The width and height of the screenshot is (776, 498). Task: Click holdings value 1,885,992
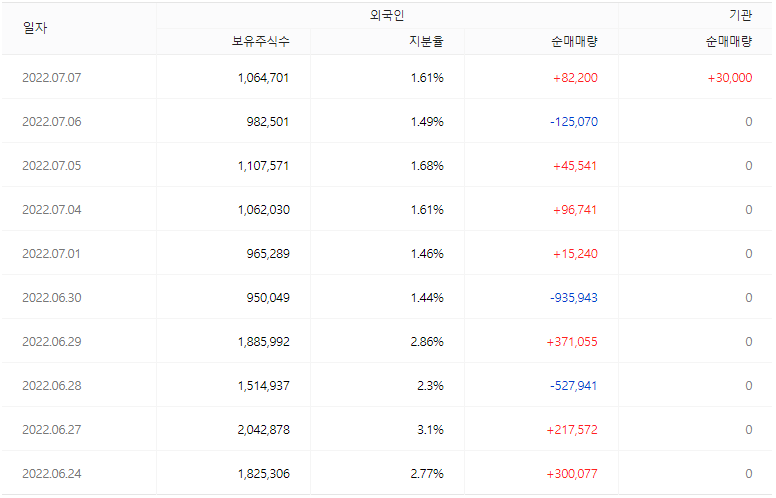(x=264, y=342)
